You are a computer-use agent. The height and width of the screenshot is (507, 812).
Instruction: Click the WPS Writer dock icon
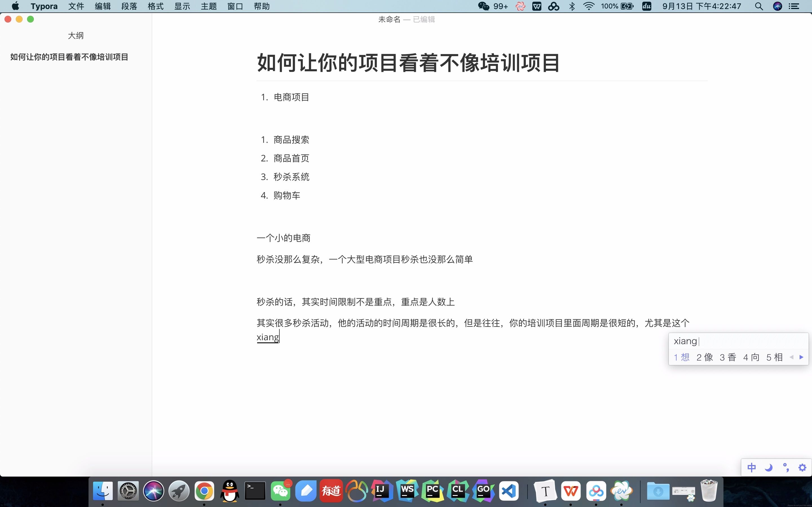tap(570, 491)
